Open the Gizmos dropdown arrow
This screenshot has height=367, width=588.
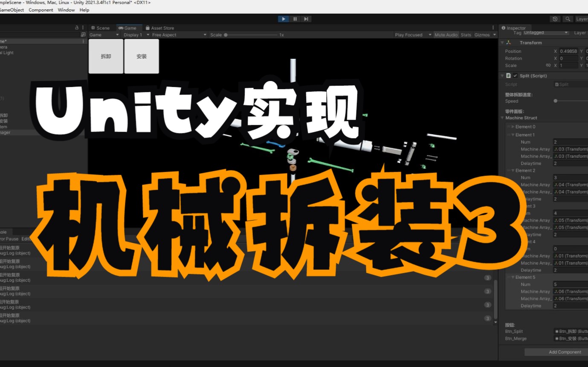tap(495, 35)
